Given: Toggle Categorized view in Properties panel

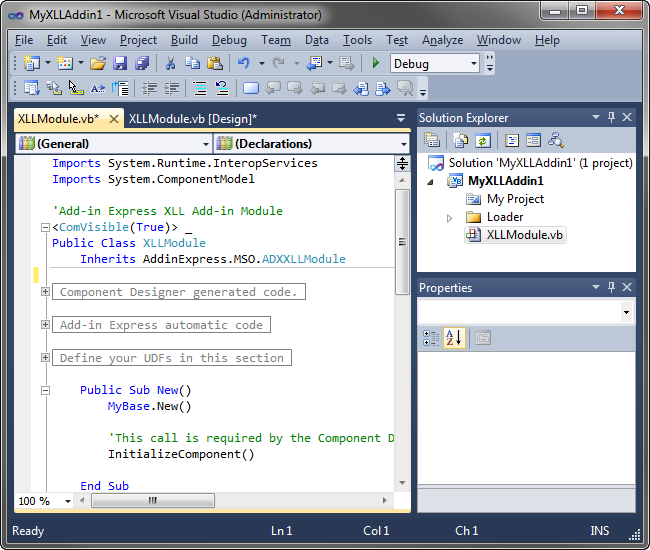Looking at the screenshot, I should 431,338.
